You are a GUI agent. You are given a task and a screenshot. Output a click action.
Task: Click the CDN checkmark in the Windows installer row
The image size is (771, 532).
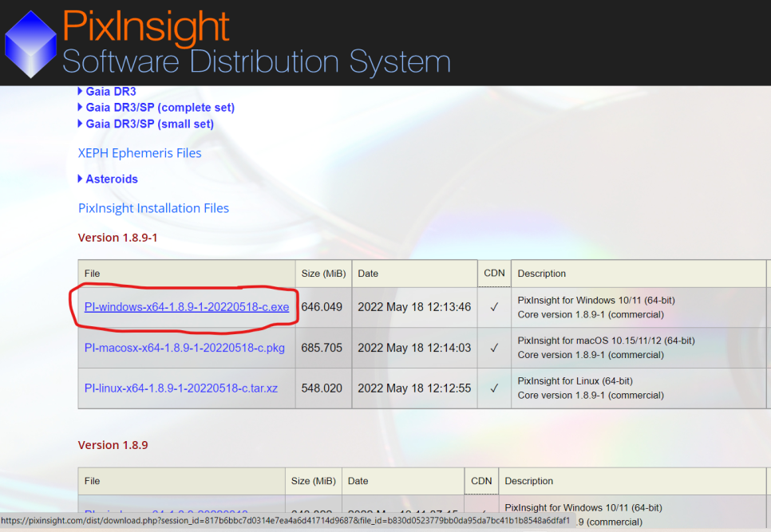(494, 307)
